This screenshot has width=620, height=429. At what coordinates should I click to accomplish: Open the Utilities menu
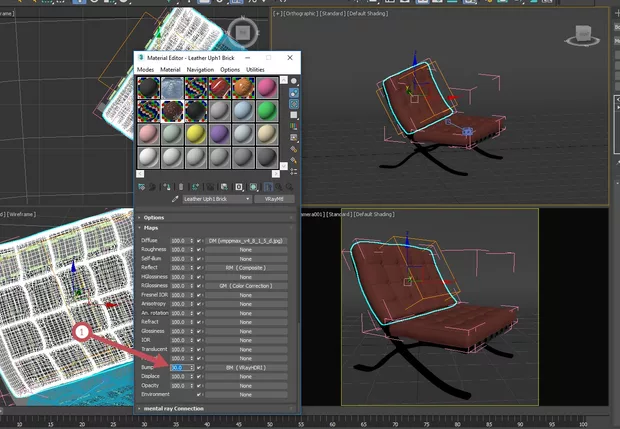pos(256,69)
